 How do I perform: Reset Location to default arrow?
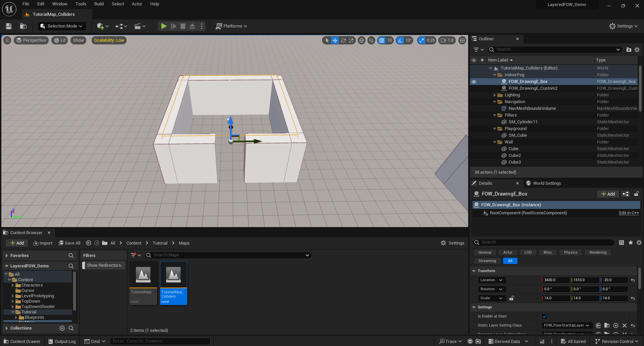click(x=633, y=280)
